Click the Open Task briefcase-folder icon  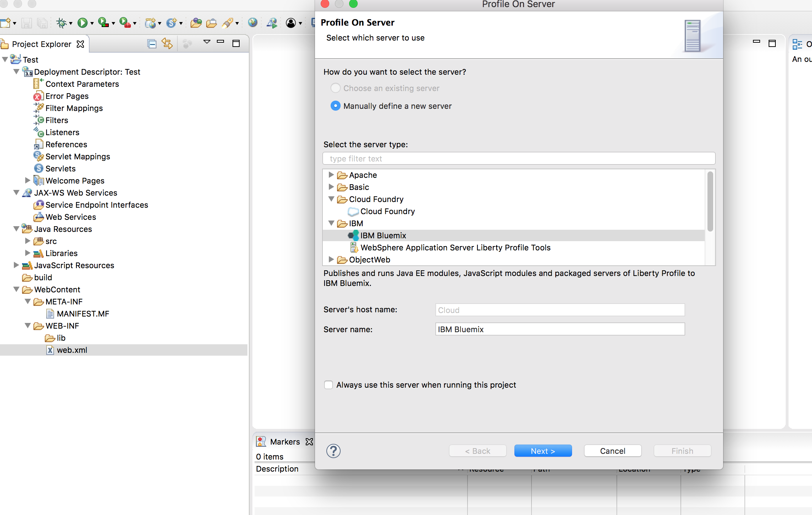(x=211, y=23)
